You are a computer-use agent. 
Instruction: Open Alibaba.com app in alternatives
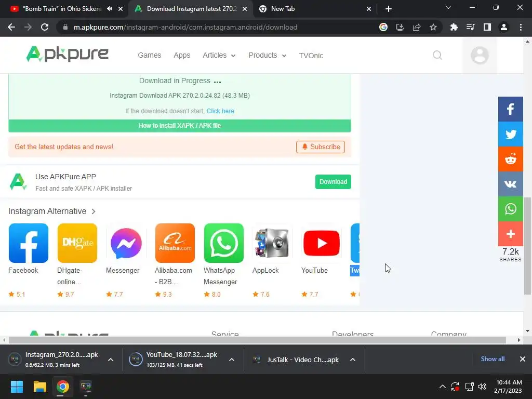point(175,243)
